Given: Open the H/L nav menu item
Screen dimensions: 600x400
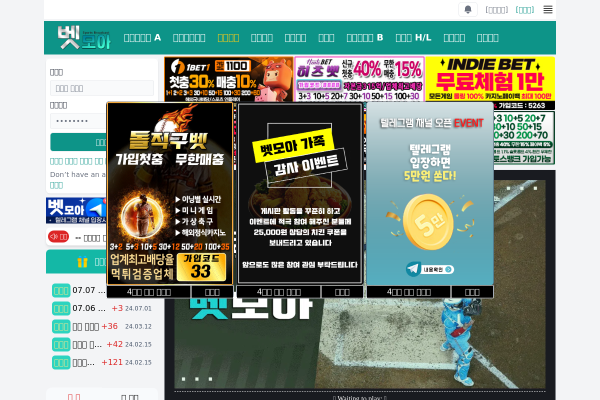Looking at the screenshot, I should coord(413,38).
